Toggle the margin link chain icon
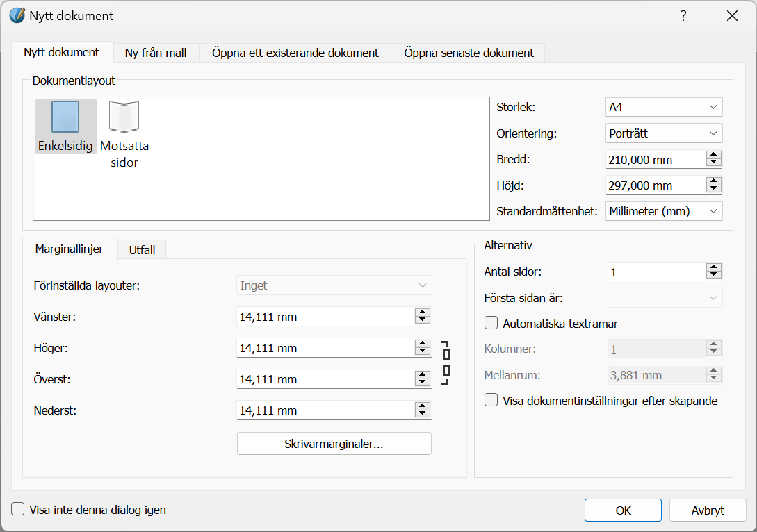 coord(446,363)
